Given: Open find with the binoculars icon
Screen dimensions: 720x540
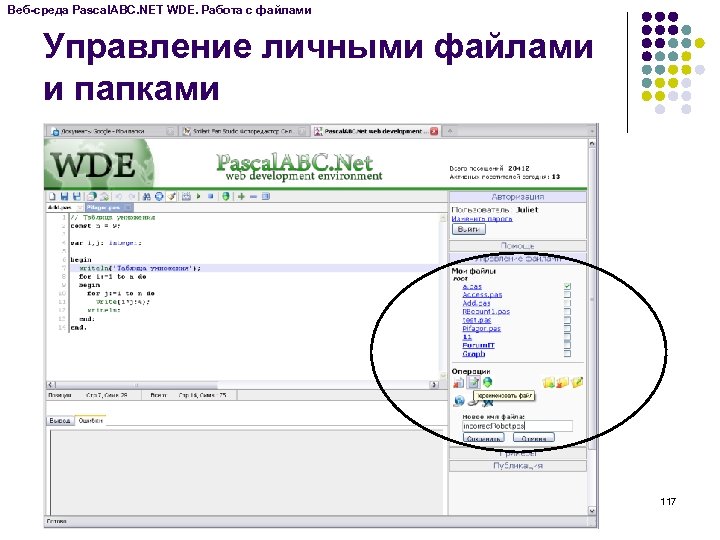Looking at the screenshot, I should pyautogui.click(x=146, y=197).
